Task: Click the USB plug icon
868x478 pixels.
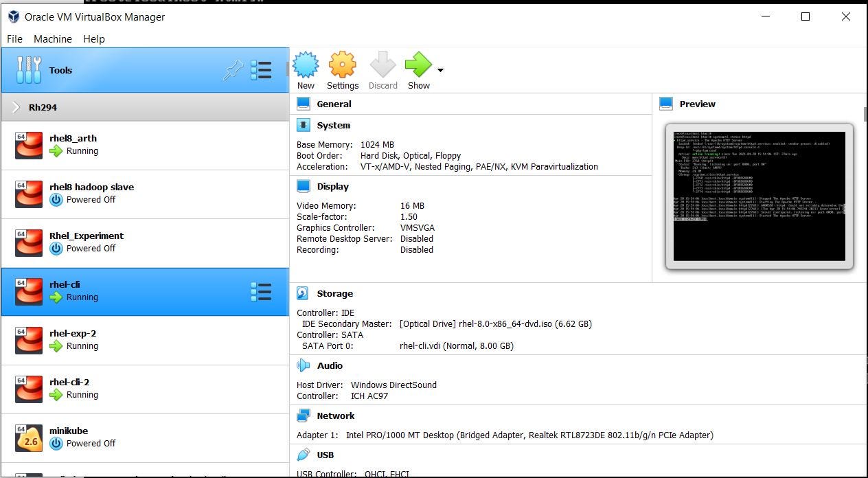Action: point(303,455)
